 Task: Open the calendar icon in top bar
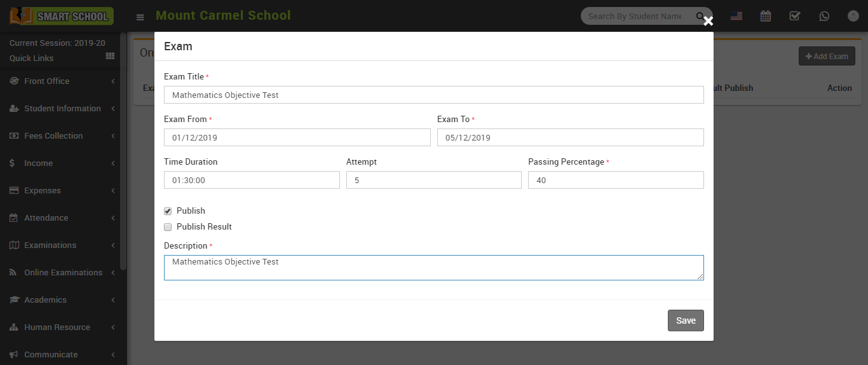pos(766,17)
